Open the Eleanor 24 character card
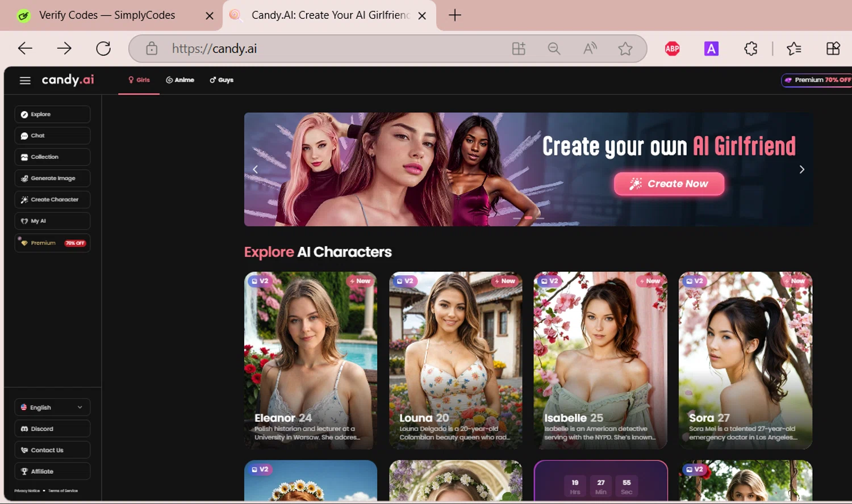The image size is (852, 504). tap(311, 360)
